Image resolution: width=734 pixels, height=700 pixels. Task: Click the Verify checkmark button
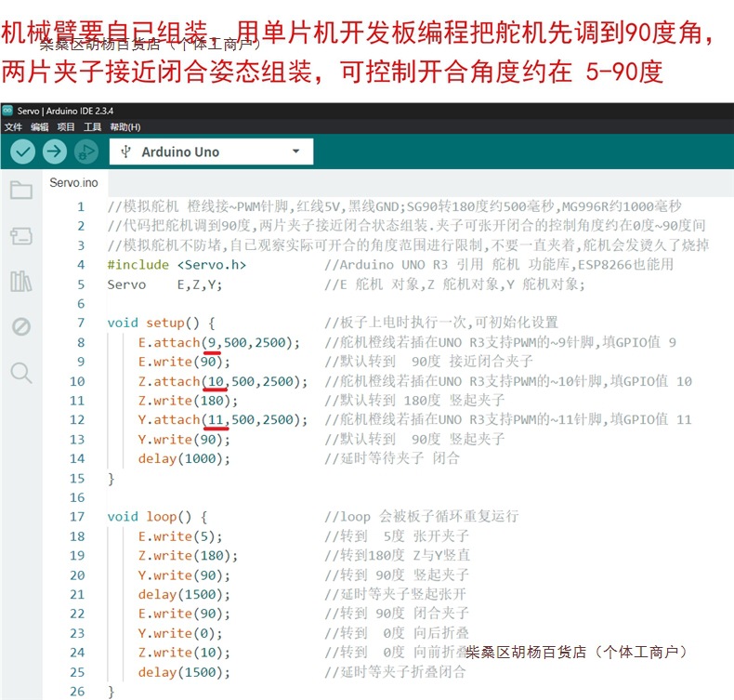[x=22, y=152]
